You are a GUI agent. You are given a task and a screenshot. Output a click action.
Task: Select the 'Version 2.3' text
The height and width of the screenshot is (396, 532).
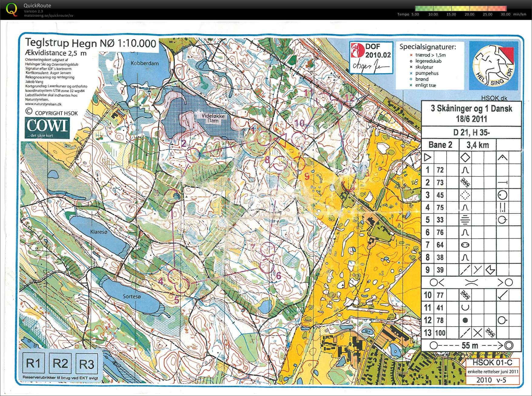coord(33,11)
